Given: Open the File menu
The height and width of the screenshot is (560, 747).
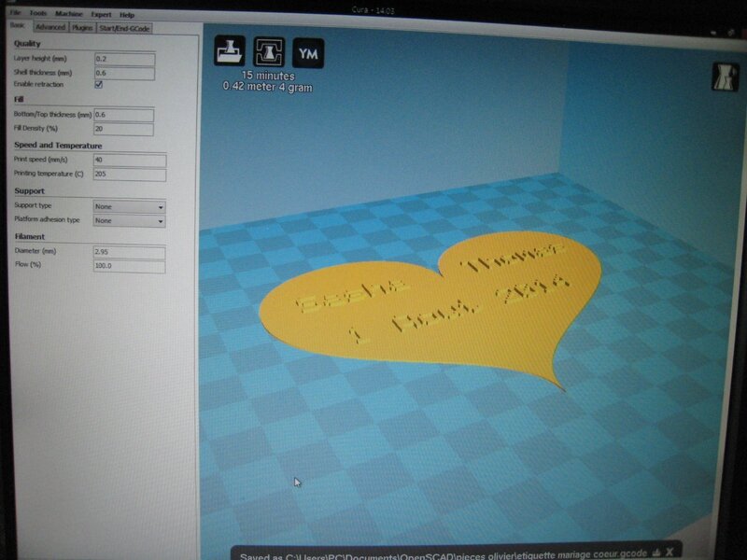Looking at the screenshot, I should [15, 15].
